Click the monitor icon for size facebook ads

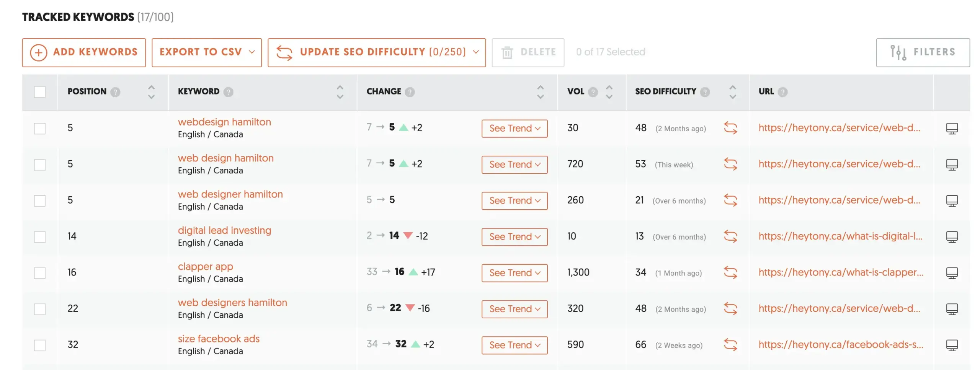click(x=952, y=345)
